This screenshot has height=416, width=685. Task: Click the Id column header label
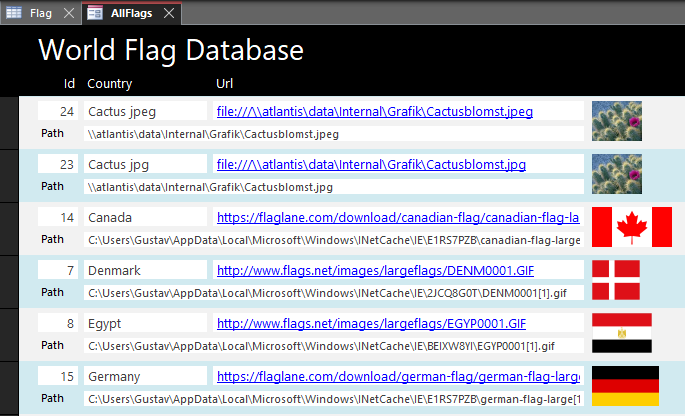[x=69, y=83]
